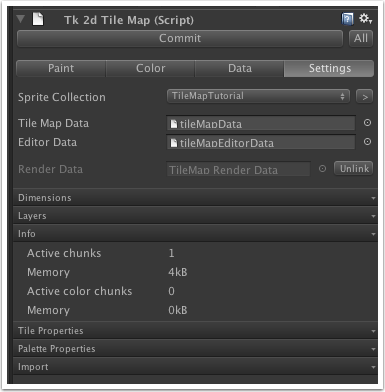Viewport: 385px width, 392px height.
Task: Click the 0kB memory value
Action: tap(178, 310)
